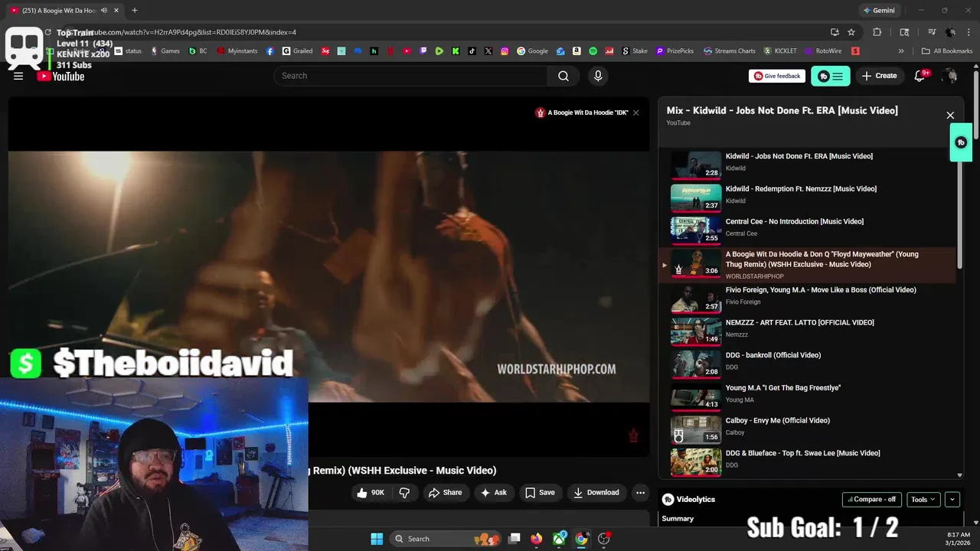Click the Ask button
The image size is (980, 551).
pyautogui.click(x=493, y=493)
